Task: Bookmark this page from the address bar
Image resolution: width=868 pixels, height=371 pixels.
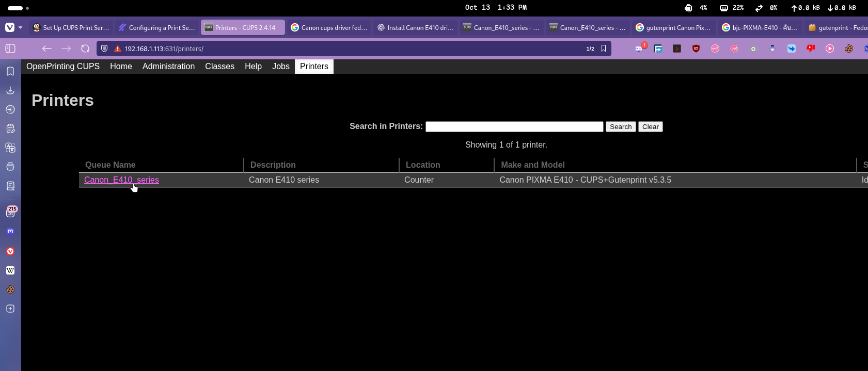Action: pos(604,49)
